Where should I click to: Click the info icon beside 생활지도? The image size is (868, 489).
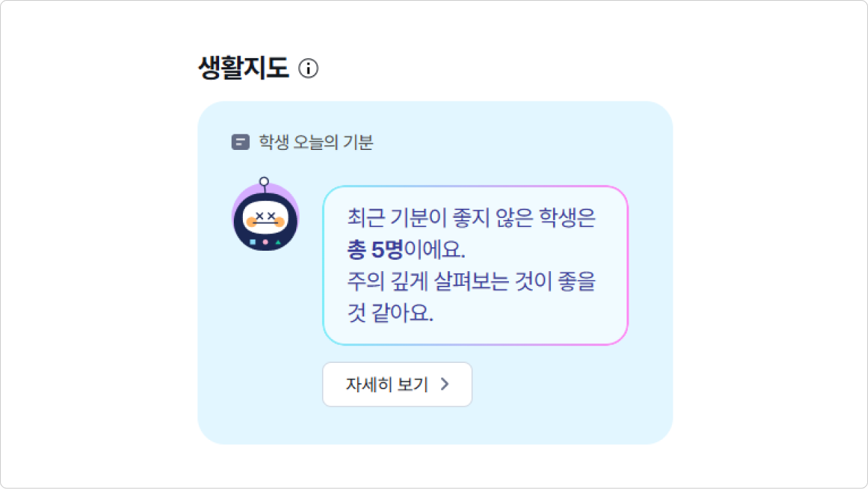[308, 69]
